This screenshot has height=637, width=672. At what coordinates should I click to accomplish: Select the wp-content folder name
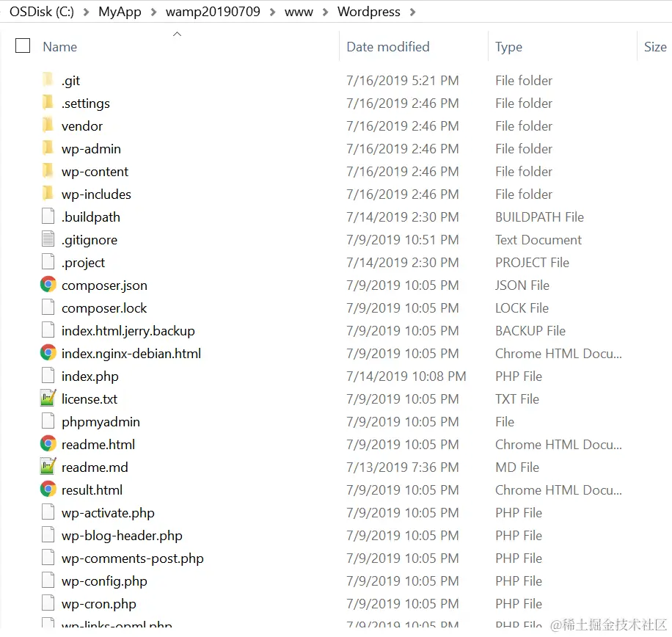95,172
